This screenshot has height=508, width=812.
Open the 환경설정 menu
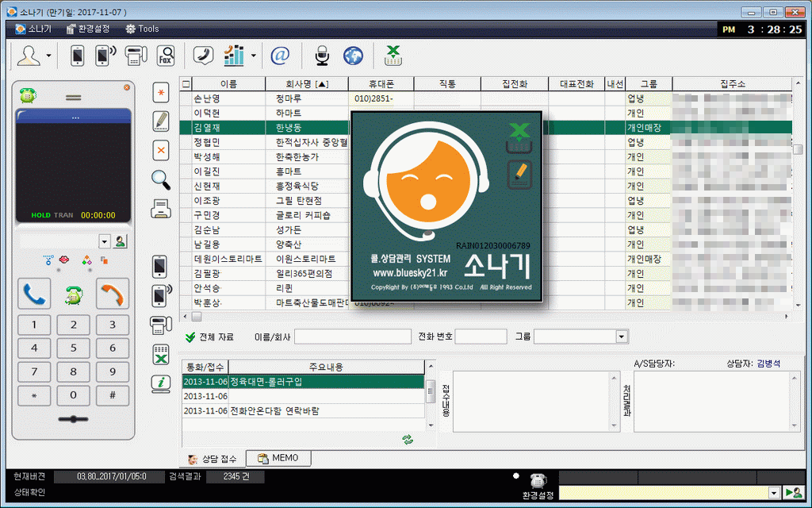click(x=88, y=29)
